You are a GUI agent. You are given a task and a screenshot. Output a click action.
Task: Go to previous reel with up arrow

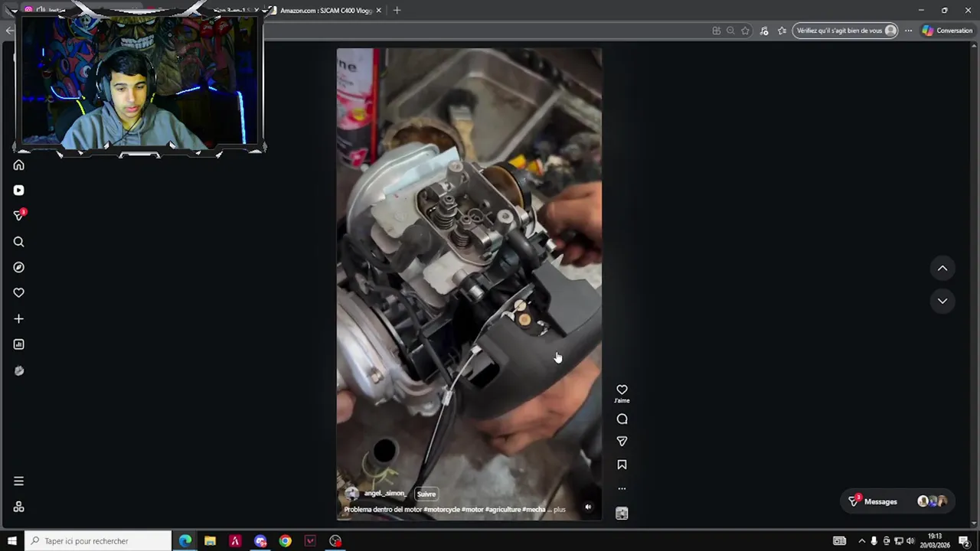click(x=942, y=269)
